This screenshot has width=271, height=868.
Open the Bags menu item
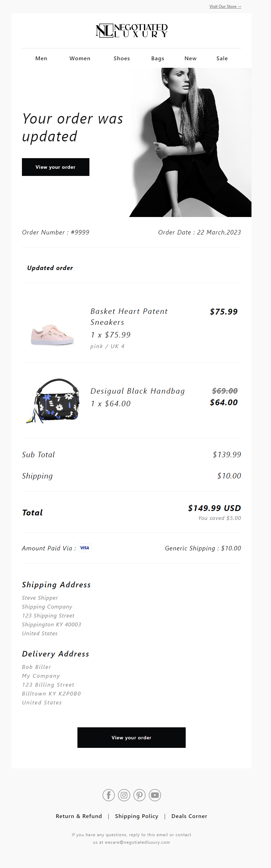pos(158,59)
